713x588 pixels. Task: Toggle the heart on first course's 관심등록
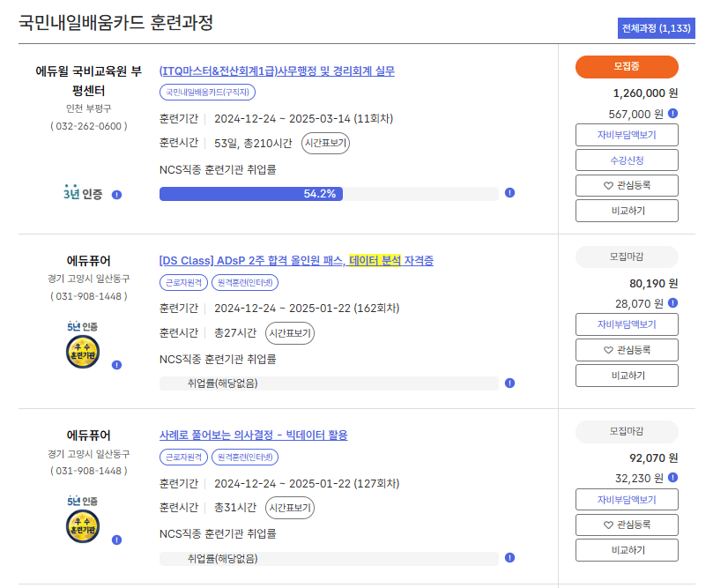[625, 185]
